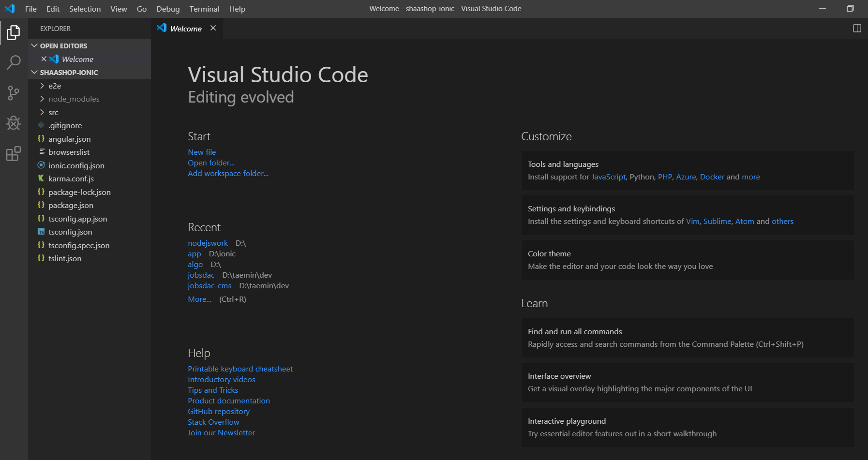Expand the node_modules folder
Viewport: 868px width, 460px height.
[x=42, y=99]
